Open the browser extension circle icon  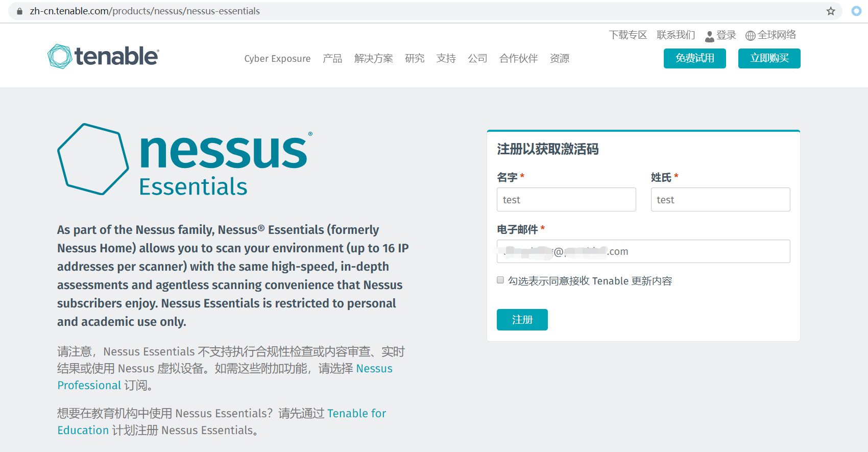[x=856, y=11]
